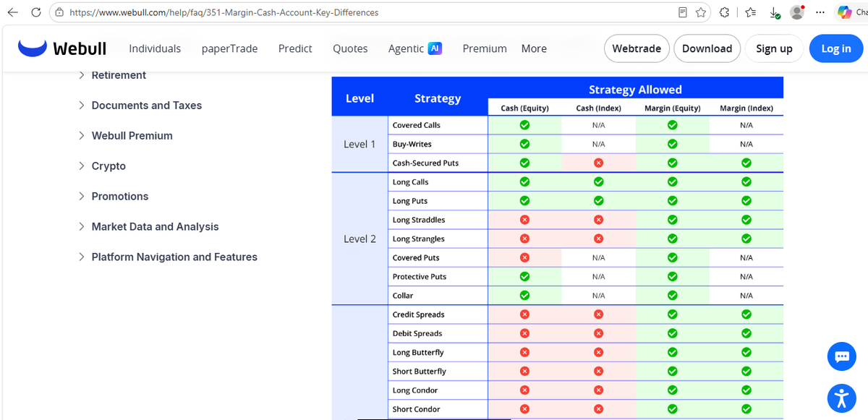Open browser extensions puzzle icon
The width and height of the screenshot is (868, 420).
(x=725, y=12)
